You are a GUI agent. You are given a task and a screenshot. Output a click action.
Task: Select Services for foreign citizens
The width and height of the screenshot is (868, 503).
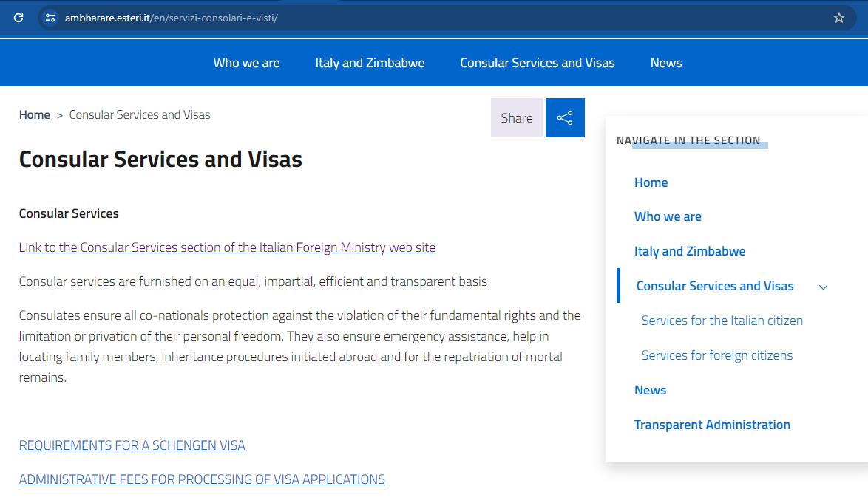(716, 355)
